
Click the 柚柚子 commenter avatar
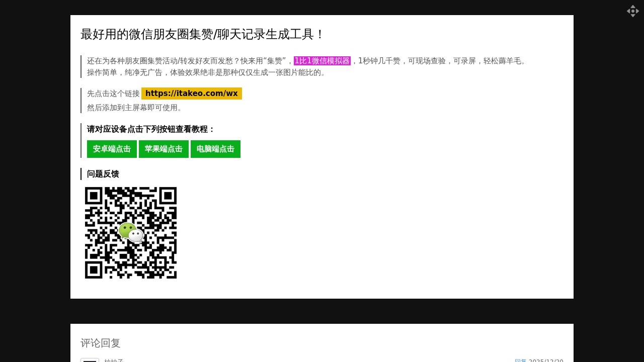click(x=90, y=361)
